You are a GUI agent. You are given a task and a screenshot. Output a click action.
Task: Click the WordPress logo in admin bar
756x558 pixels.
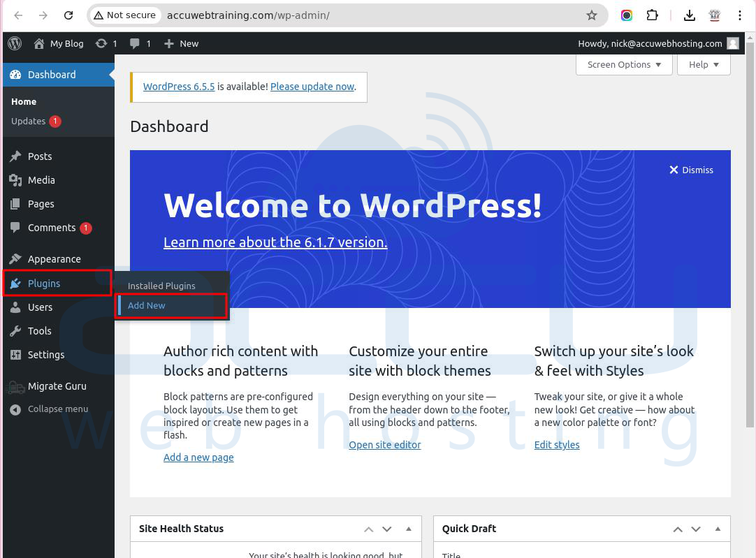point(15,43)
